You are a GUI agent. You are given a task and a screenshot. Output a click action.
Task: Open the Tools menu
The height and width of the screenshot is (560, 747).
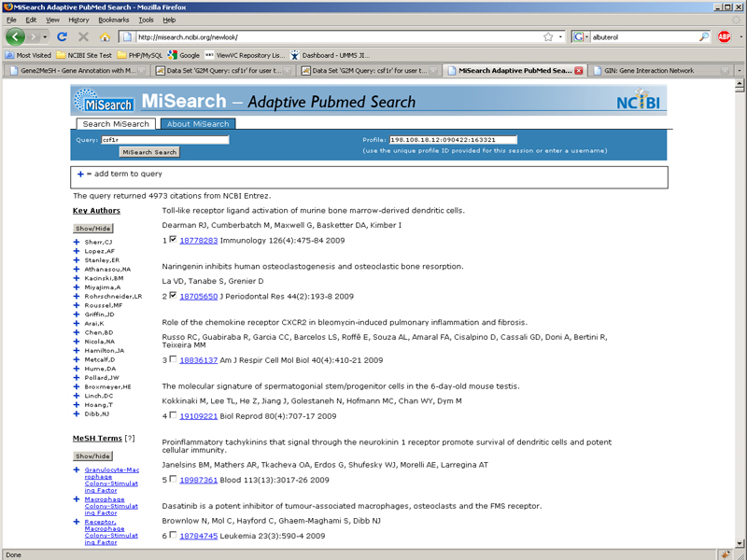coord(146,20)
